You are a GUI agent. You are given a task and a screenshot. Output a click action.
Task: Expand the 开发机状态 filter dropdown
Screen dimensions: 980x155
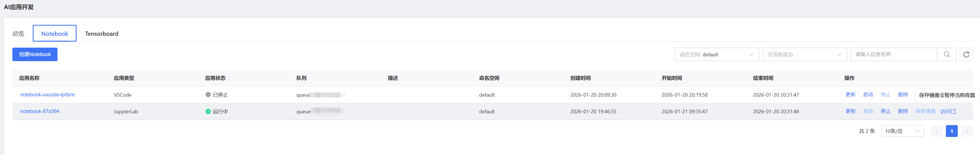point(804,54)
